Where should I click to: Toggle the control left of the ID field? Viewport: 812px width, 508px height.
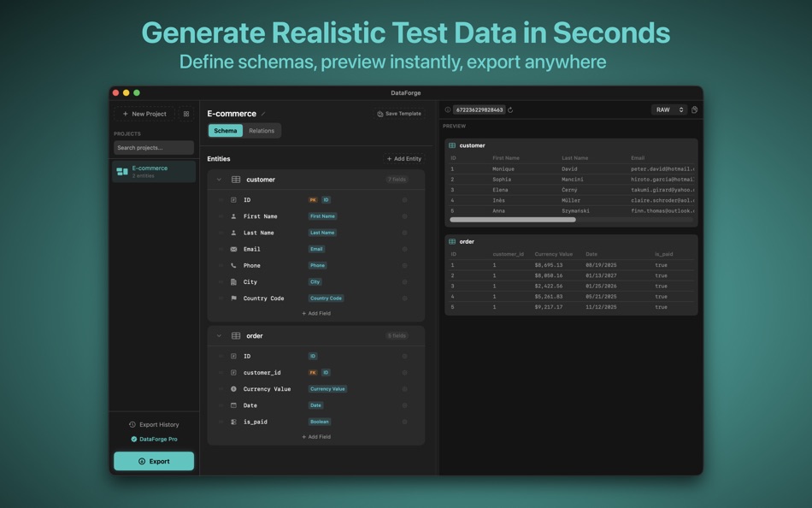tap(219, 199)
